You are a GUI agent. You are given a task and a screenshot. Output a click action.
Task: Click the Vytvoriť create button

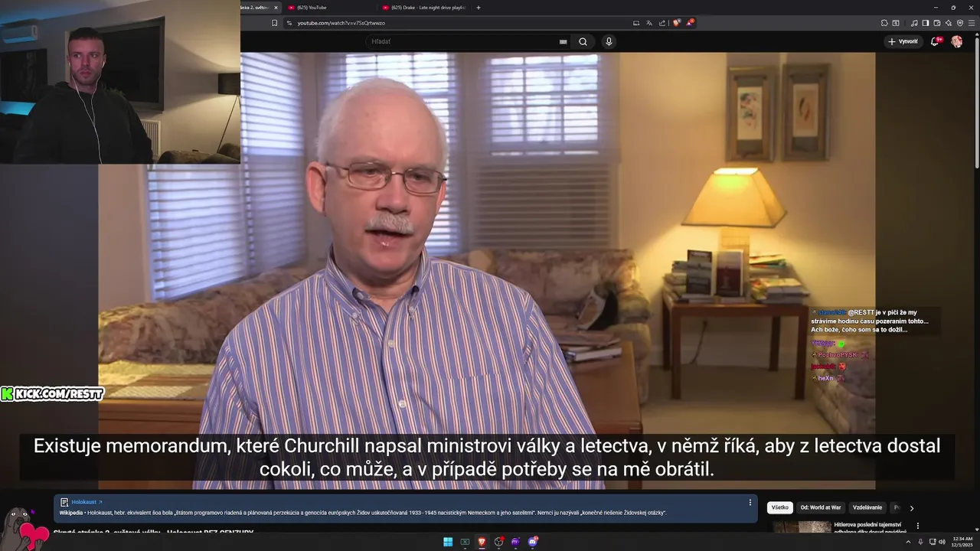[903, 41]
